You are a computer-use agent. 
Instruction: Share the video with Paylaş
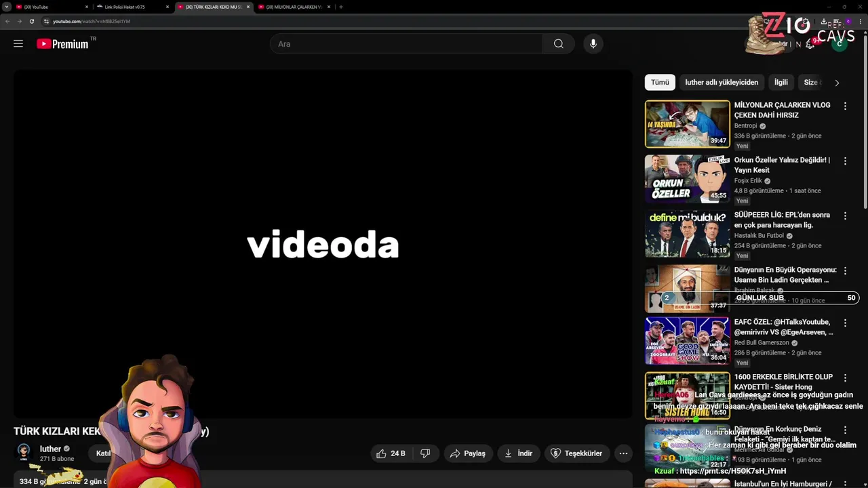[468, 453]
